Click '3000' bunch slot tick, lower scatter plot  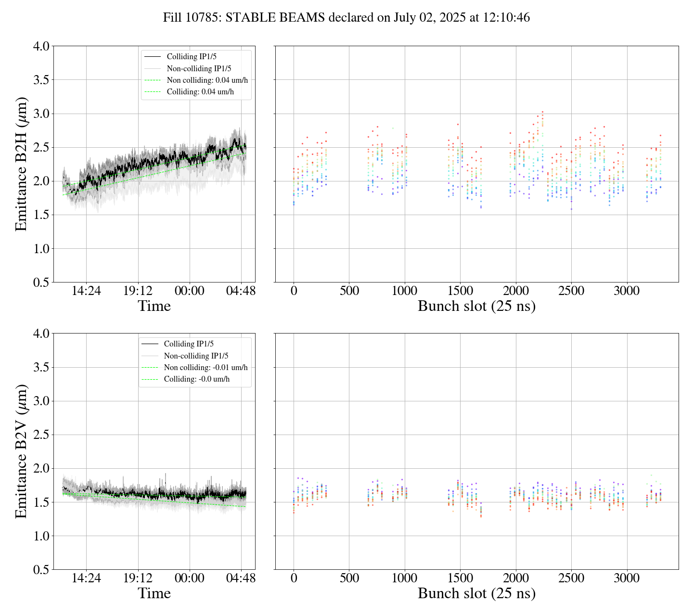coord(627,578)
